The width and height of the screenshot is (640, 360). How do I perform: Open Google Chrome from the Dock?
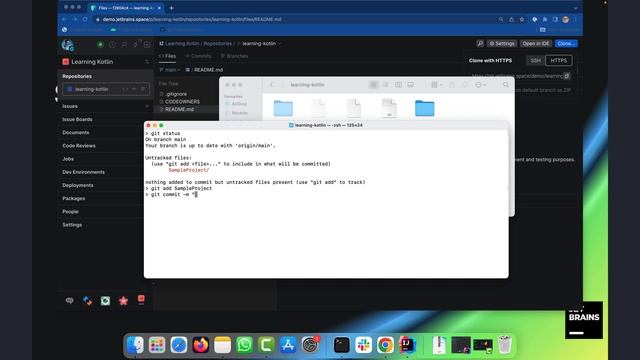tap(385, 345)
